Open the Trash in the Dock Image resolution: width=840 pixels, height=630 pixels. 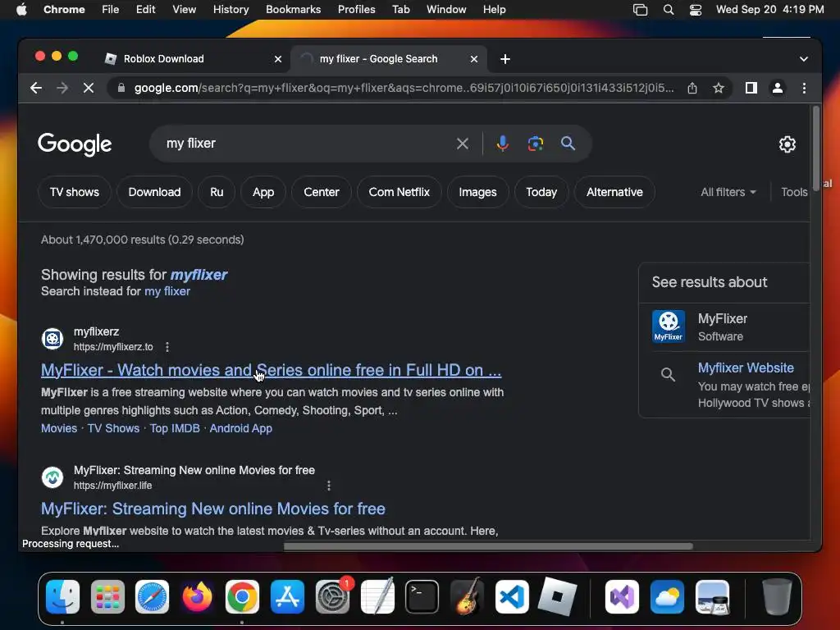[x=776, y=597]
